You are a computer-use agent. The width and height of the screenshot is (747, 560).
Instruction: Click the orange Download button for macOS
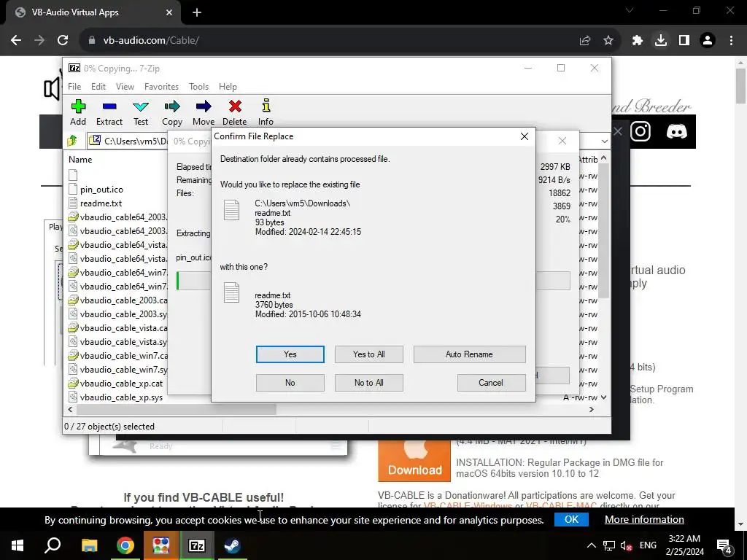coord(414,462)
